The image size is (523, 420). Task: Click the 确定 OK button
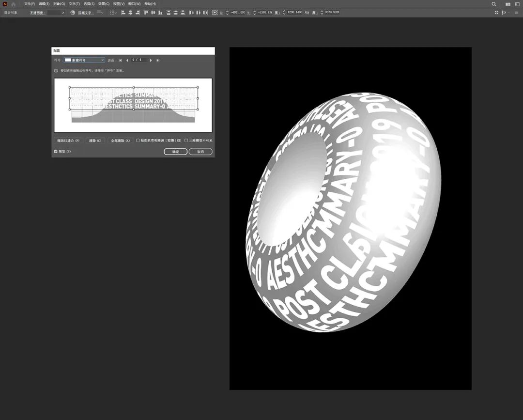click(175, 152)
